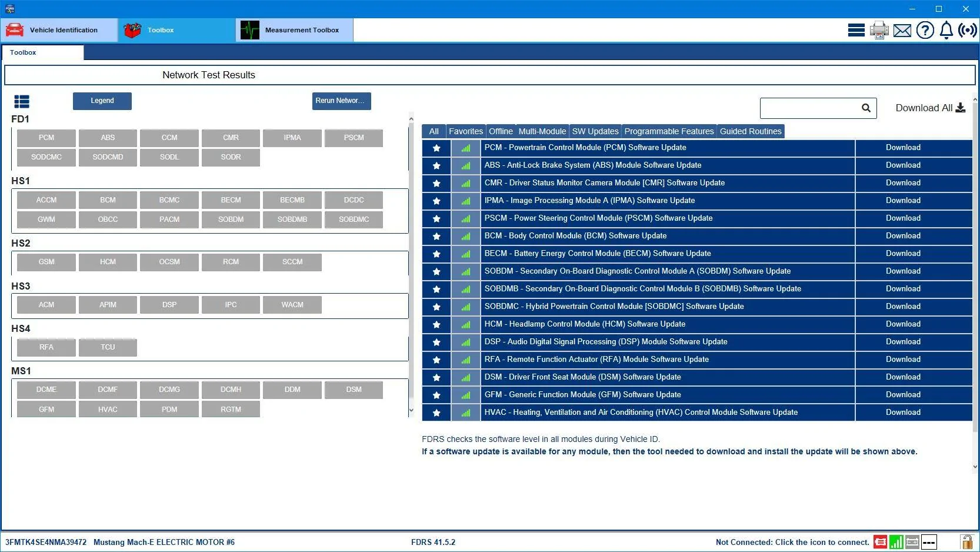Click signal bars icon in DSM row
The width and height of the screenshot is (980, 552).
(466, 377)
